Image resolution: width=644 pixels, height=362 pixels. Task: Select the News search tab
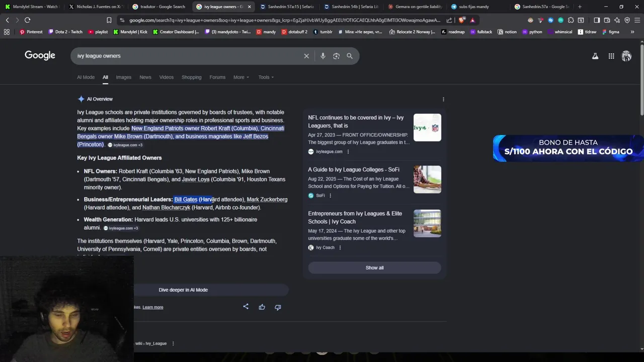pos(145,77)
